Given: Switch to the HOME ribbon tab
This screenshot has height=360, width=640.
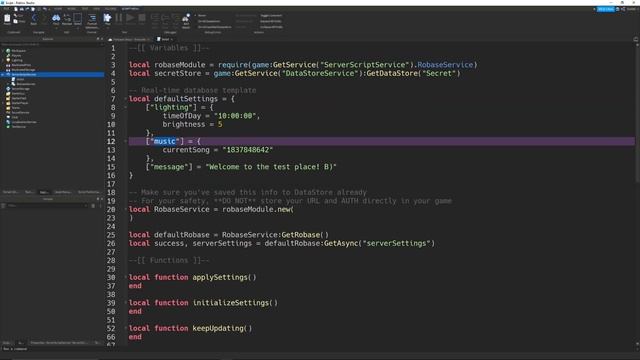Looking at the screenshot, I should (x=58, y=9).
